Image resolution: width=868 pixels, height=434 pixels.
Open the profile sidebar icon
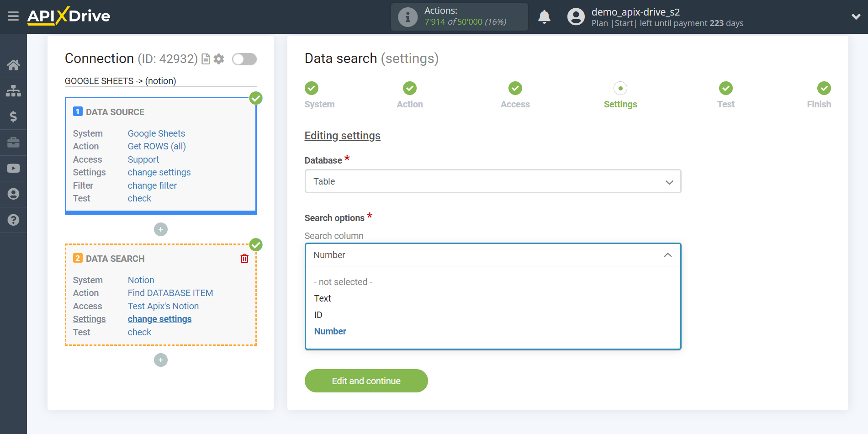click(x=13, y=194)
